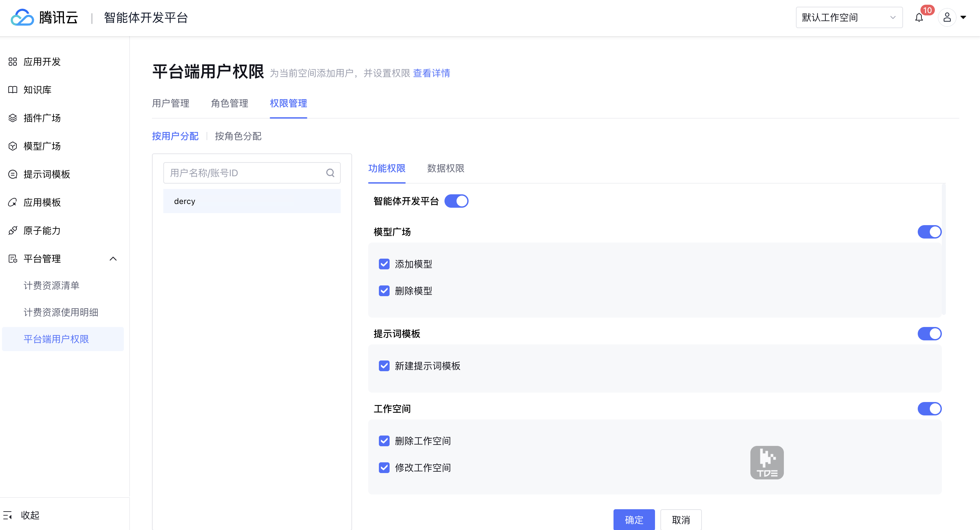Uncheck 删除工作空间 permission

384,441
